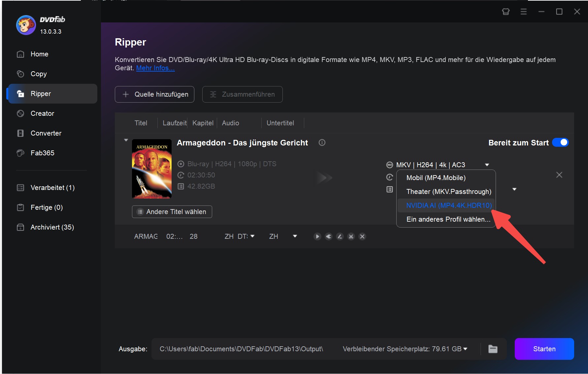Click the Kapitel column header
Image resolution: width=588 pixels, height=374 pixels.
click(x=203, y=123)
